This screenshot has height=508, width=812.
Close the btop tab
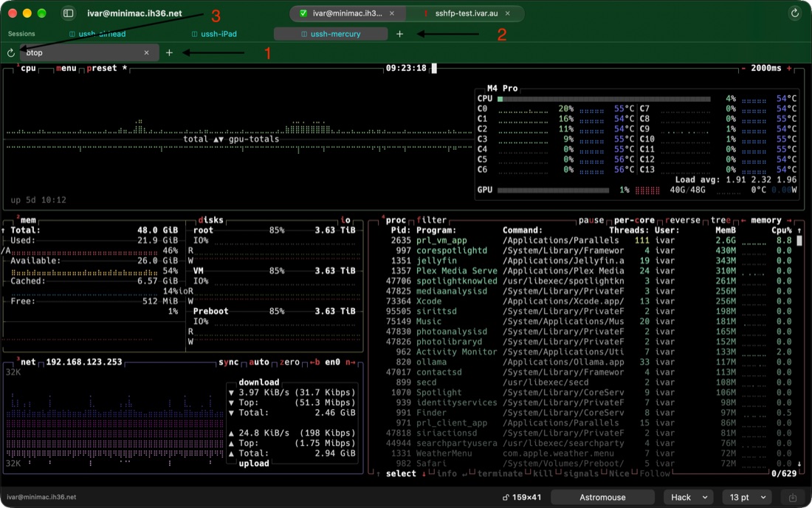(x=147, y=53)
